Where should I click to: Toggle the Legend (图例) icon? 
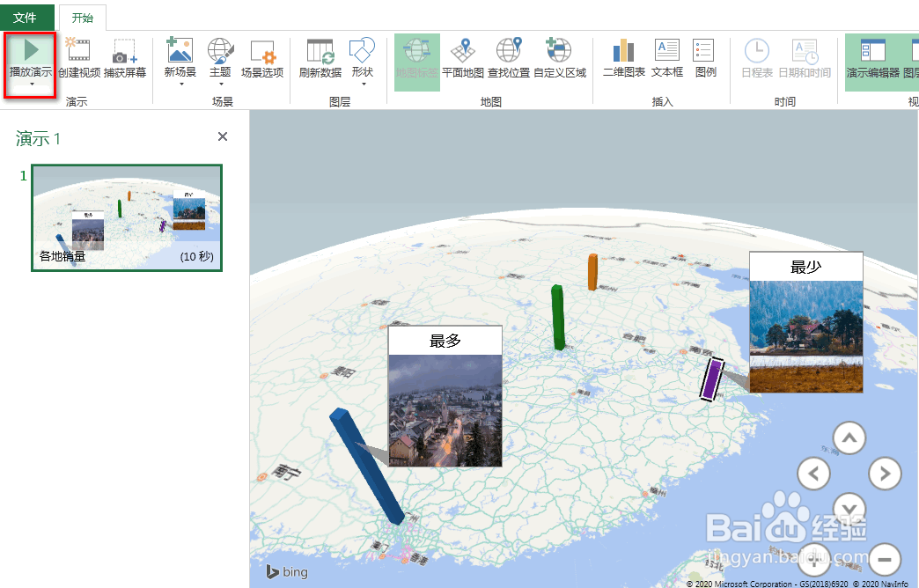click(703, 50)
